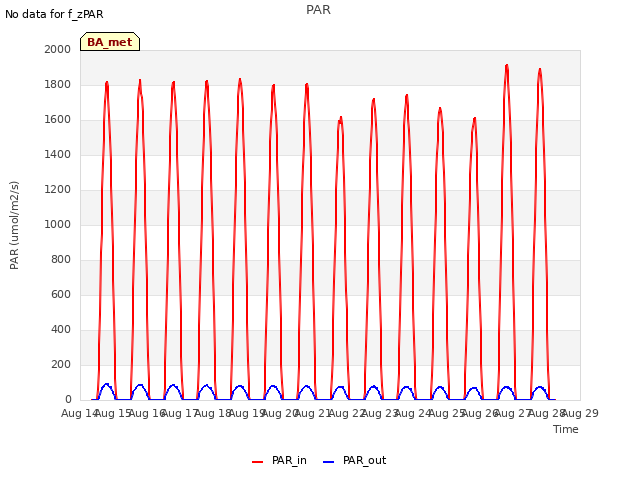Toggle the PAR_in legend entry
The width and height of the screenshot is (640, 480).
click(x=279, y=461)
